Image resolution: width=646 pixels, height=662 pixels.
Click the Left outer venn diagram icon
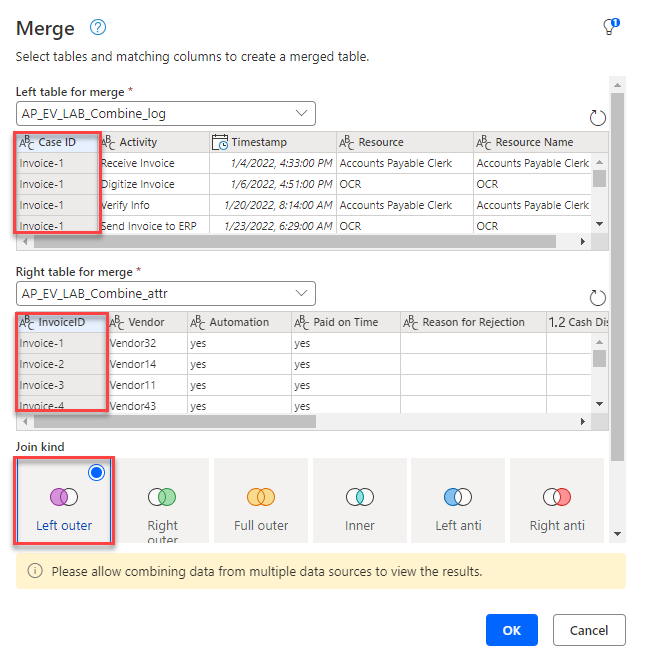tap(64, 497)
